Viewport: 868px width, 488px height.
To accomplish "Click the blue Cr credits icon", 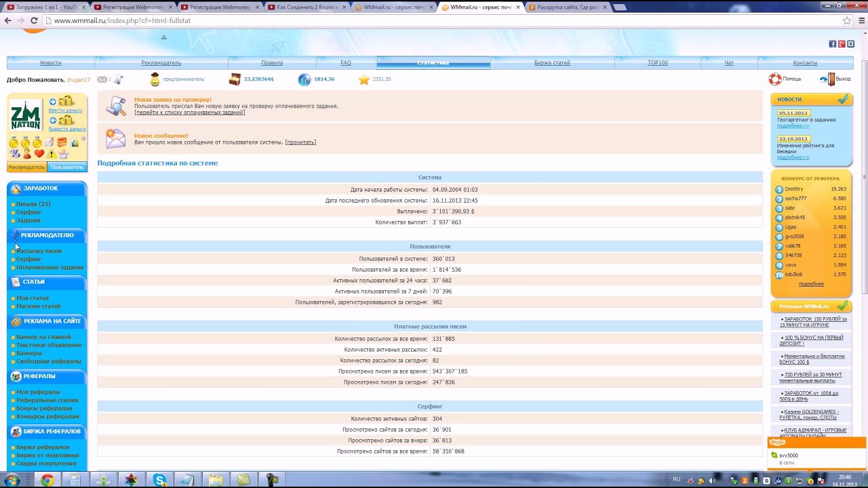I will [304, 79].
